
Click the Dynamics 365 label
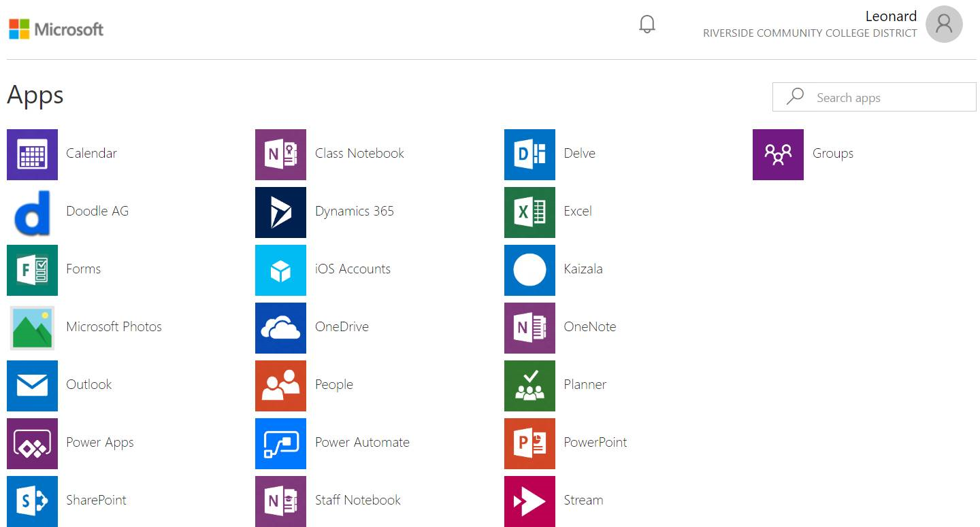(354, 211)
